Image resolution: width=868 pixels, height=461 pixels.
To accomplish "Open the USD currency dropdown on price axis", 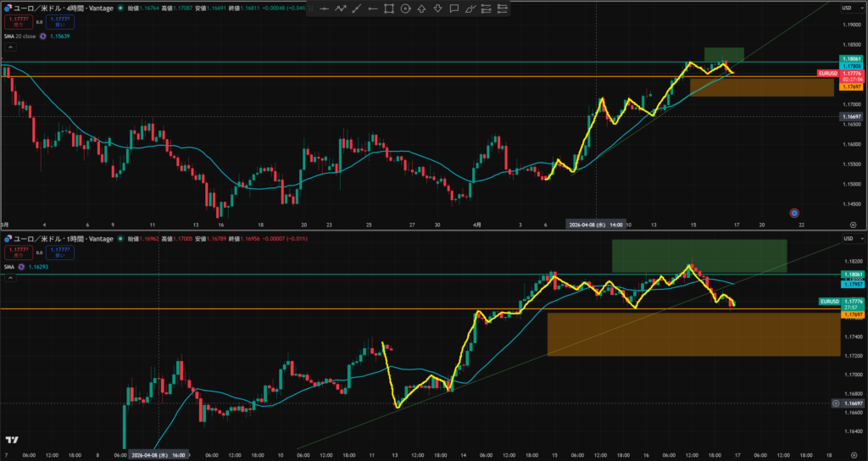I will coord(846,8).
